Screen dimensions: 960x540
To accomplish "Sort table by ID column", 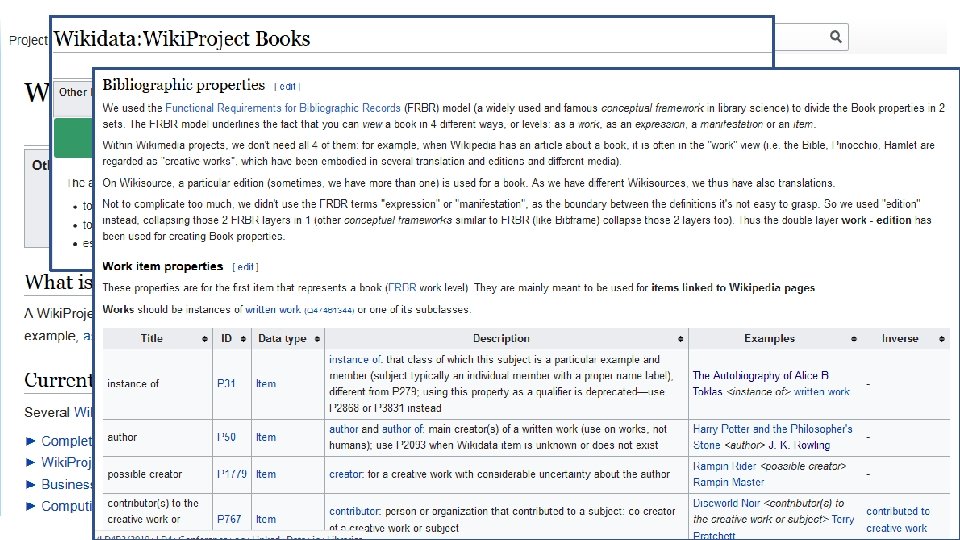I will [243, 339].
